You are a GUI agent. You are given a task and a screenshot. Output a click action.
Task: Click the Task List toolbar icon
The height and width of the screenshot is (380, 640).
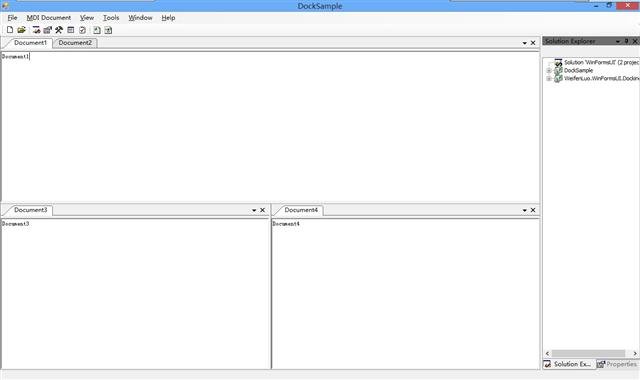coord(82,30)
